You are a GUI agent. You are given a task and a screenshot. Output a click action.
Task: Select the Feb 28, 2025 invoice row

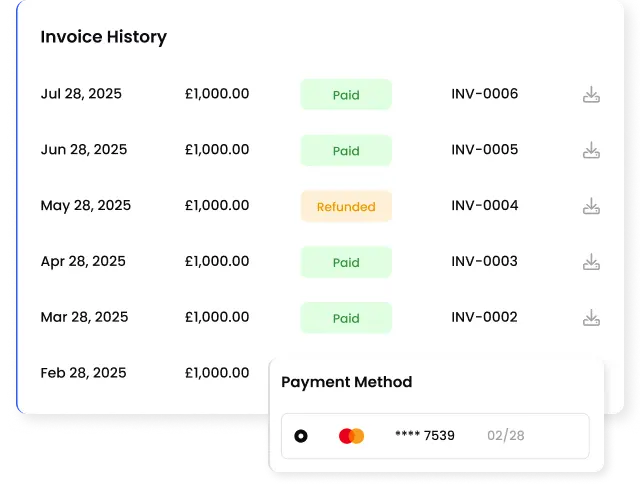pyautogui.click(x=83, y=373)
